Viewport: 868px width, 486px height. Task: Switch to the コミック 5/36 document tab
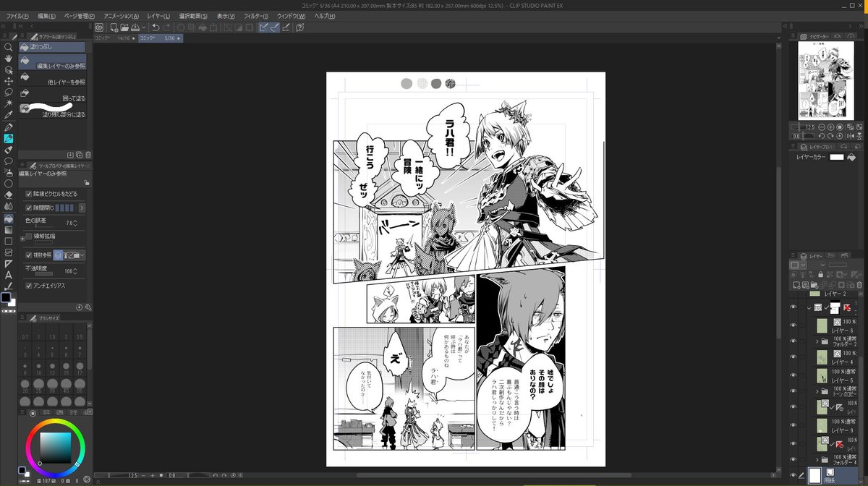[159, 38]
